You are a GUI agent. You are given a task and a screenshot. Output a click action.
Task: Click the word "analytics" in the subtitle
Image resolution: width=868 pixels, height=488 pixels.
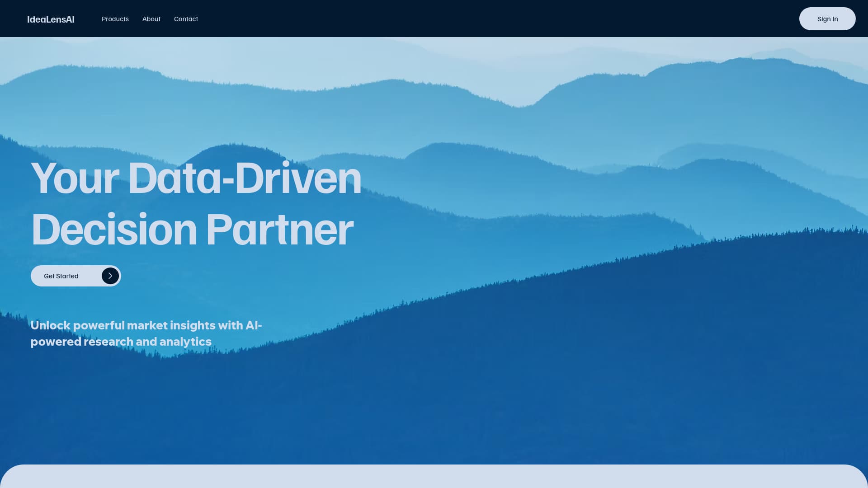(185, 342)
